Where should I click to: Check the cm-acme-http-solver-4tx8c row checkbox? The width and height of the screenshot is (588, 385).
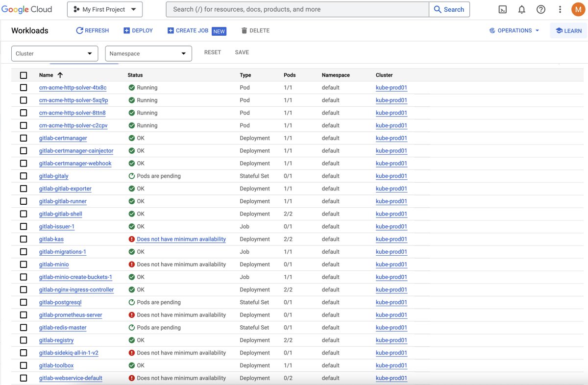pyautogui.click(x=24, y=88)
